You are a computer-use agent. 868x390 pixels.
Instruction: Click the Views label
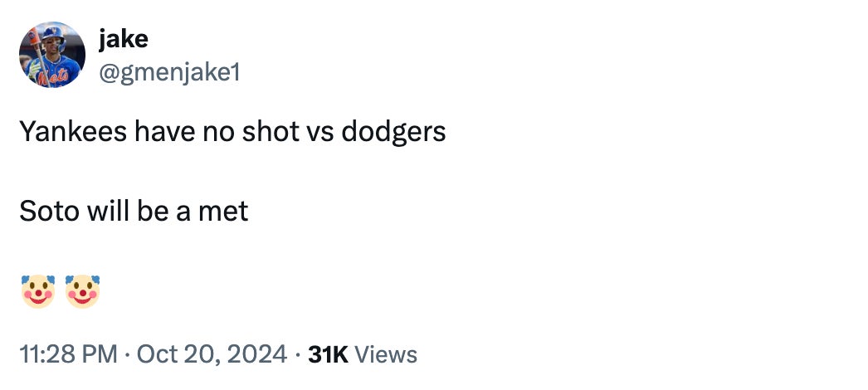pyautogui.click(x=386, y=355)
